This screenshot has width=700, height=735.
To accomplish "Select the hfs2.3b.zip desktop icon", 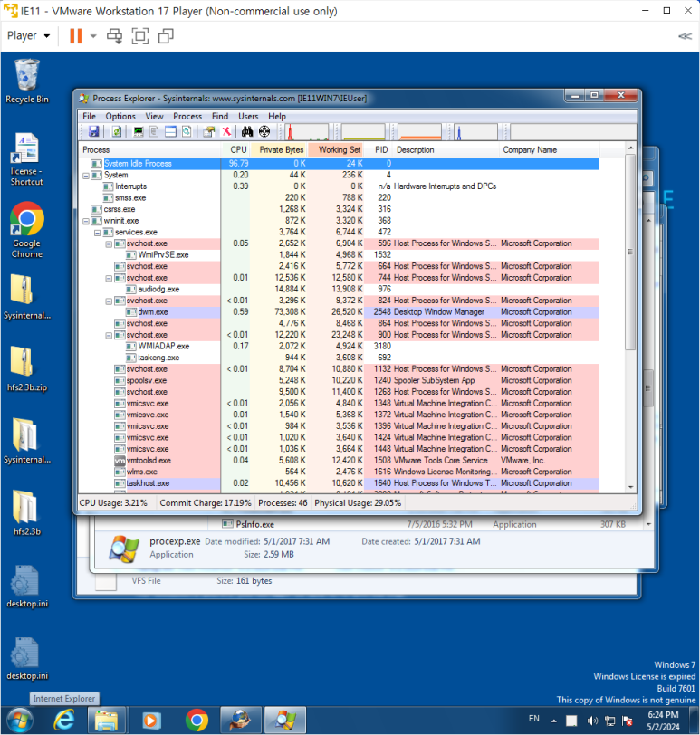I will [27, 368].
